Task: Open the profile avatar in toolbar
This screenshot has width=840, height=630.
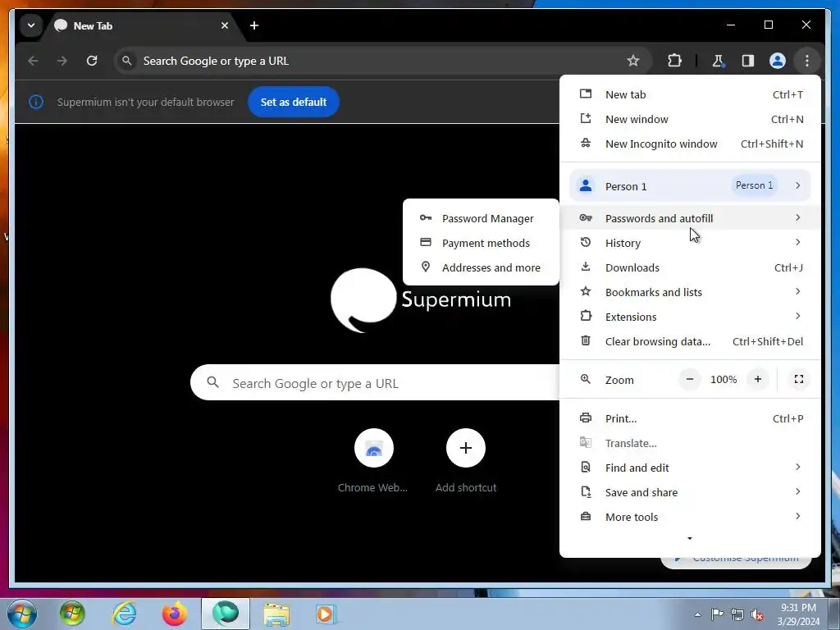Action: point(778,61)
